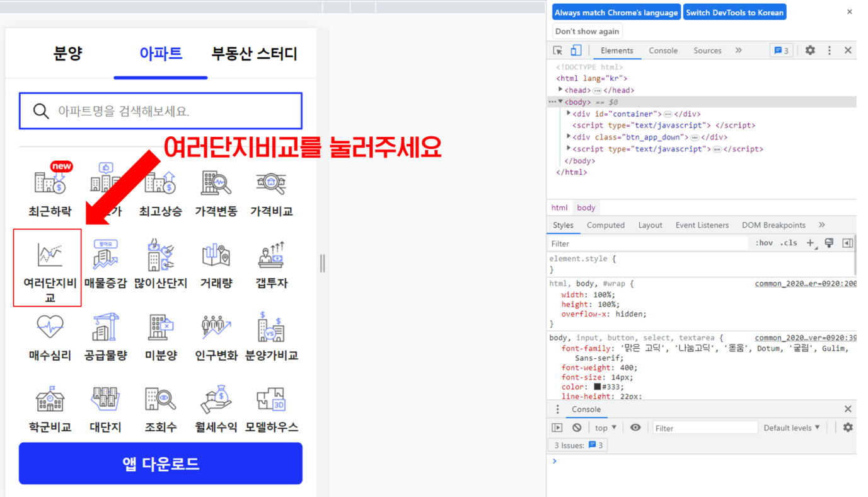Click the 앱 다운로드 button

tap(161, 464)
